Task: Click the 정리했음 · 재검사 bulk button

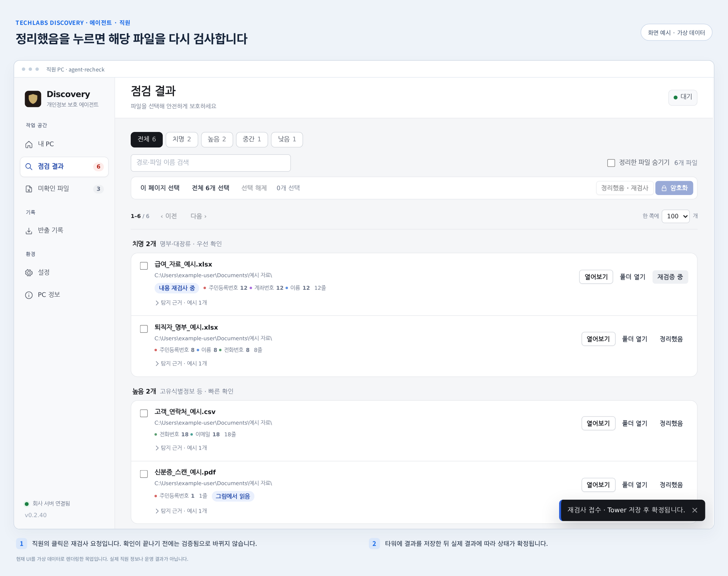Action: click(624, 188)
